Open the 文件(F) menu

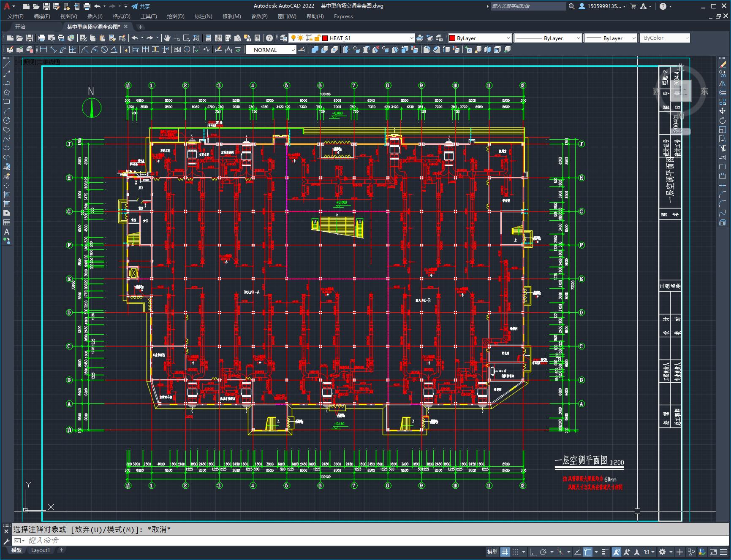tap(16, 16)
